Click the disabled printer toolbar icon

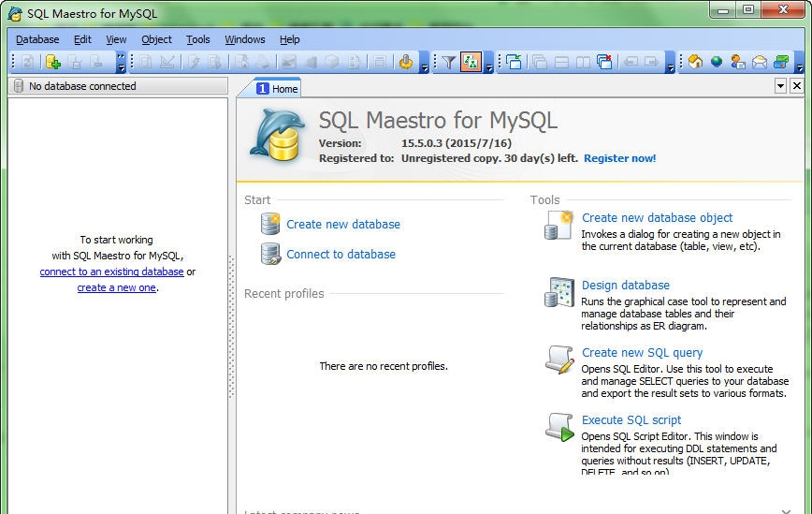(x=263, y=62)
